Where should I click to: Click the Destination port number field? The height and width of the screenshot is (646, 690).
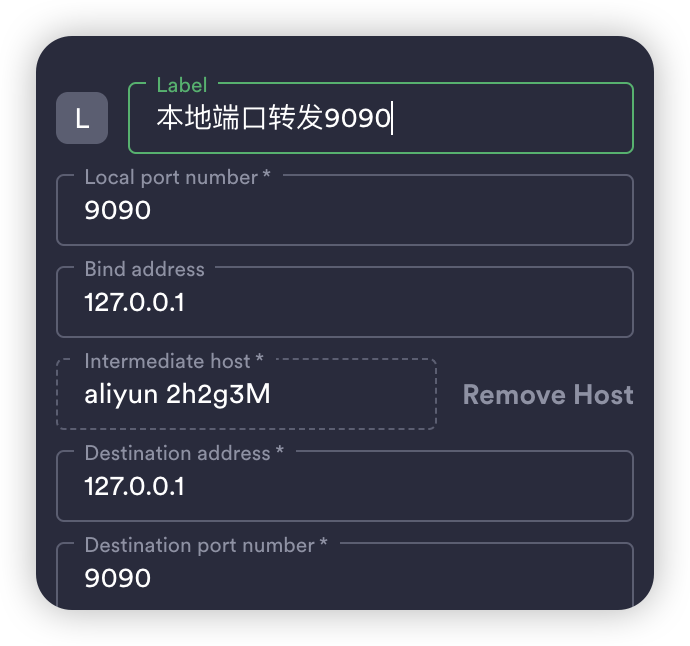click(x=345, y=576)
